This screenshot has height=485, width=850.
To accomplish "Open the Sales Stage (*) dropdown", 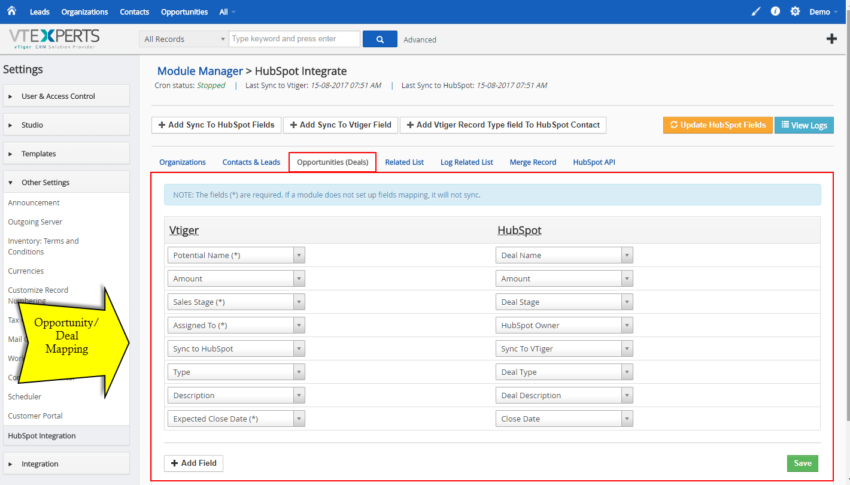I will (236, 302).
